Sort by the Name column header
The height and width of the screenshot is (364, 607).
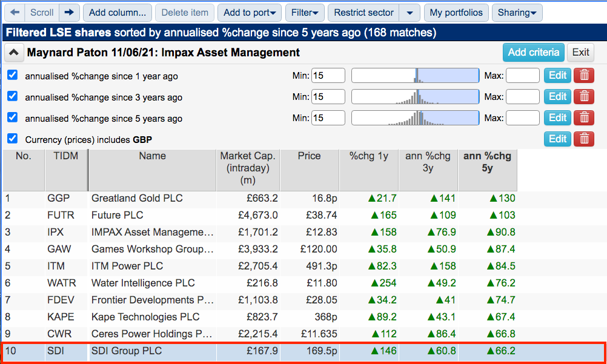tap(153, 170)
